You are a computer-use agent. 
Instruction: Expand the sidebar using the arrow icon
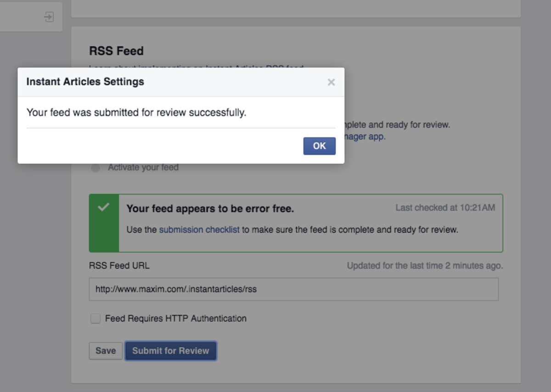point(50,17)
